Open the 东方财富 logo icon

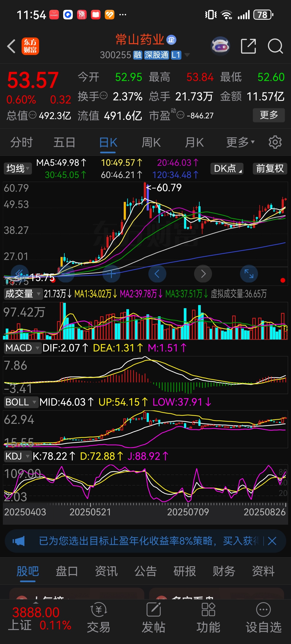tap(30, 46)
